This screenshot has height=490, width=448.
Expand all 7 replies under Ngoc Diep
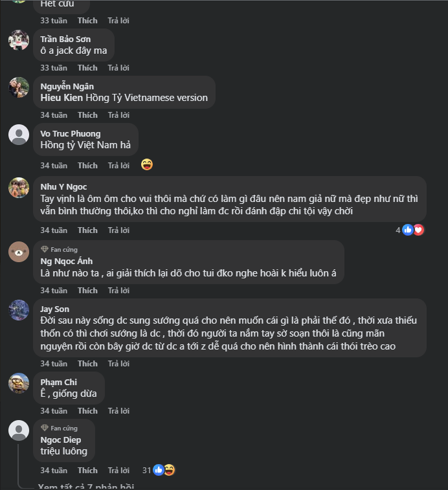coord(85,486)
